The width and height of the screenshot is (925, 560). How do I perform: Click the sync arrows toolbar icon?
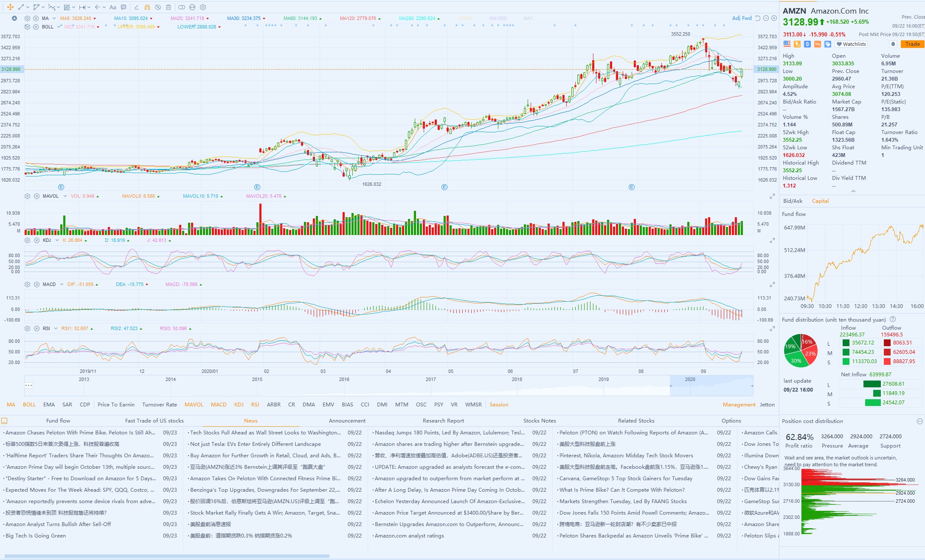click(x=192, y=7)
